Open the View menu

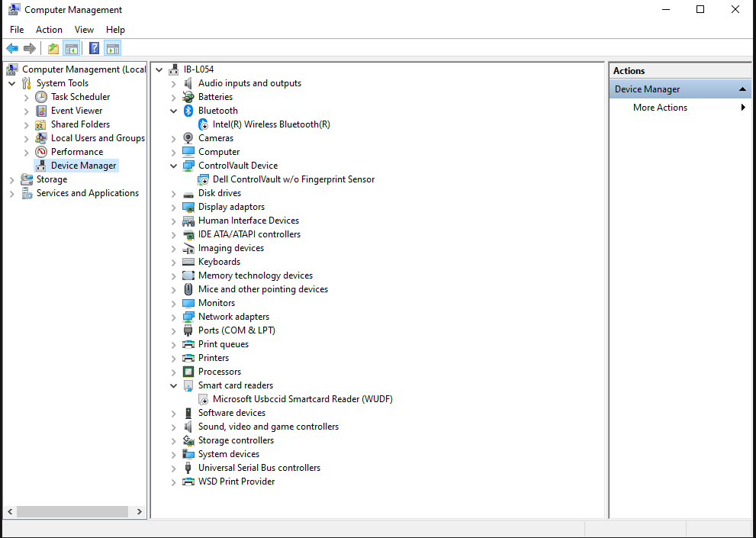tap(84, 29)
